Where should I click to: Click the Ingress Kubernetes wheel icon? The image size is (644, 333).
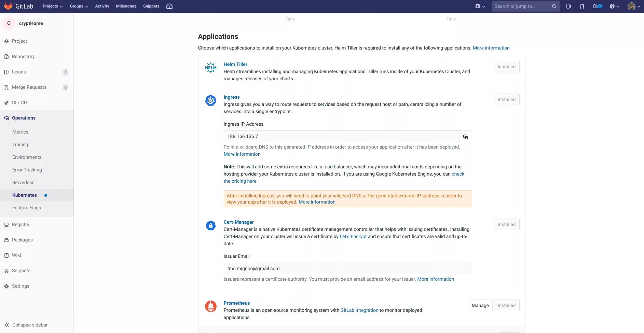coord(211,100)
